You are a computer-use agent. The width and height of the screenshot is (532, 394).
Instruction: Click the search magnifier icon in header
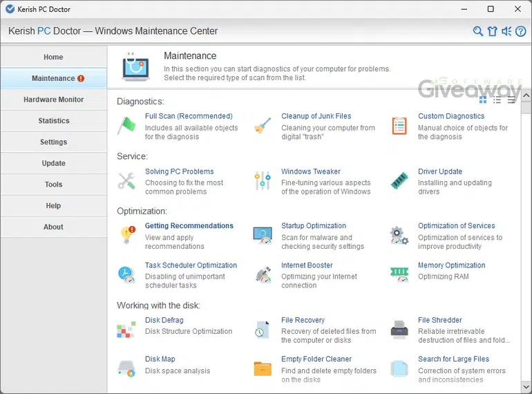(477, 31)
